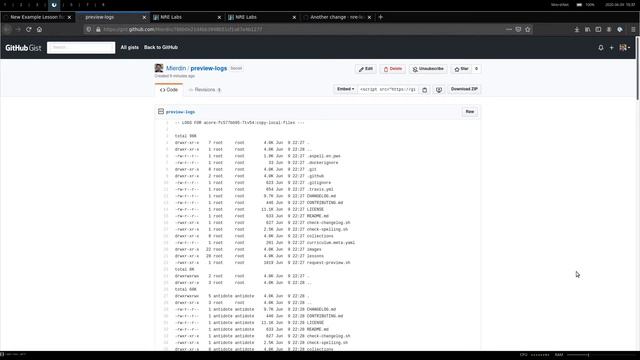Open a new browser tab
Screen dimensions: 640x360
[380, 17]
